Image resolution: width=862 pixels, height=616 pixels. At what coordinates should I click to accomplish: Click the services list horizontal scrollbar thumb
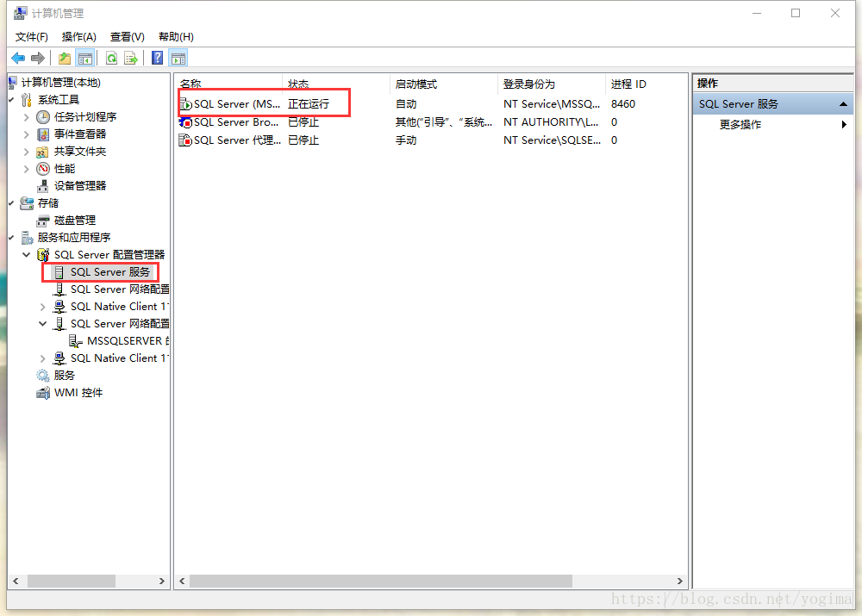(x=381, y=582)
